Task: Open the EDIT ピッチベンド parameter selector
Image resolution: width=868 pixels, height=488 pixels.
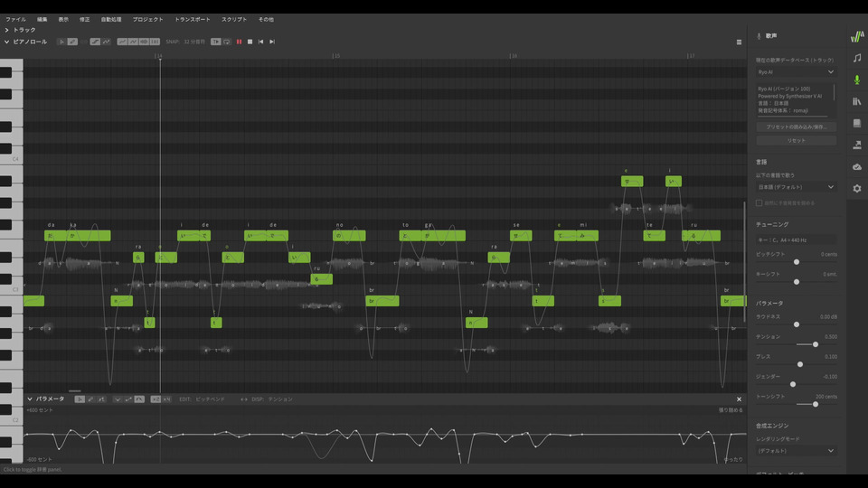Action: pos(202,399)
